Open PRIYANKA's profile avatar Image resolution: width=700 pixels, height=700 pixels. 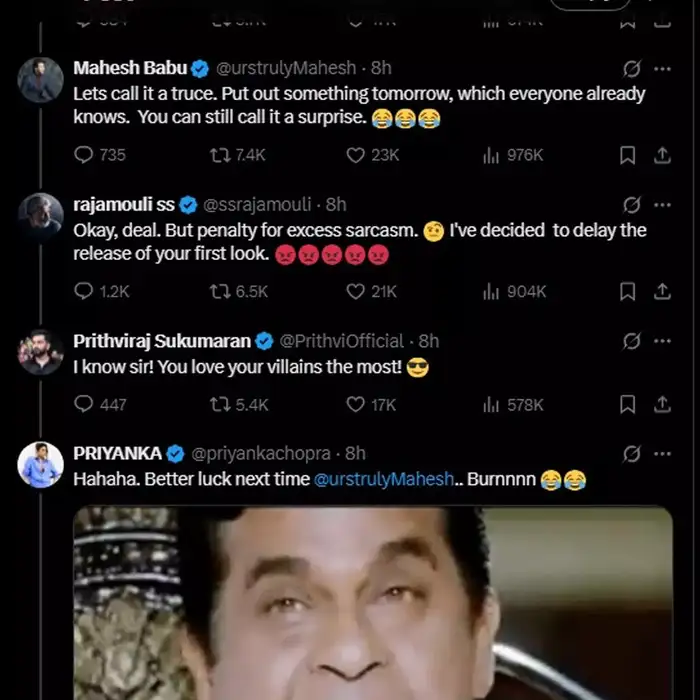(41, 465)
